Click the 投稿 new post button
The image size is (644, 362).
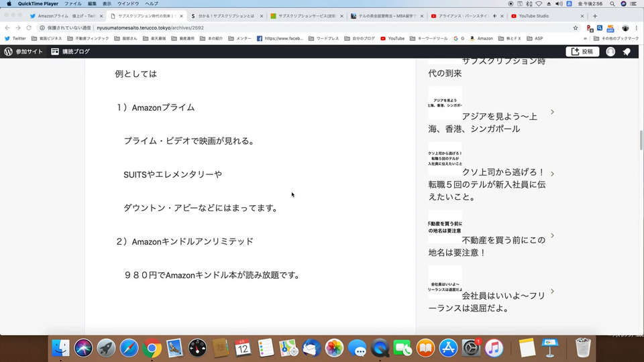[582, 52]
